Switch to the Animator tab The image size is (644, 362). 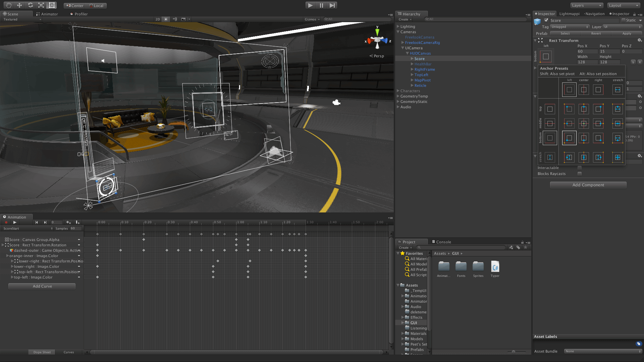coord(47,14)
